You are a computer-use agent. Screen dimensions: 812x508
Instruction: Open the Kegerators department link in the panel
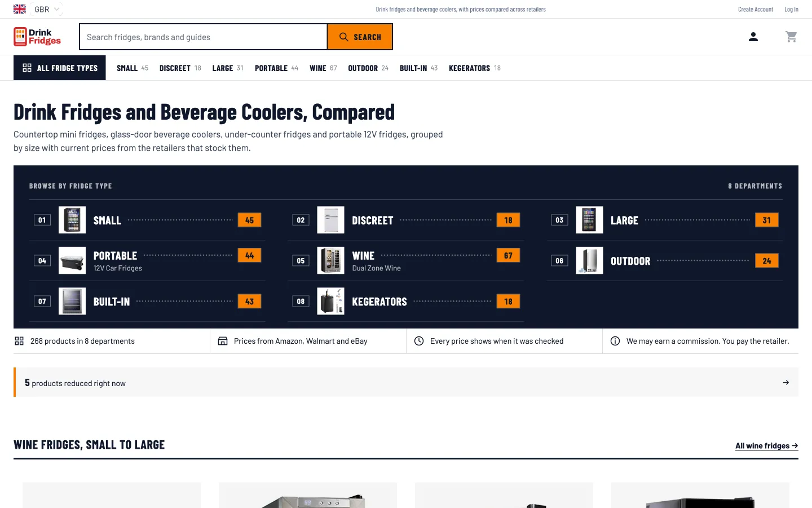click(406, 301)
